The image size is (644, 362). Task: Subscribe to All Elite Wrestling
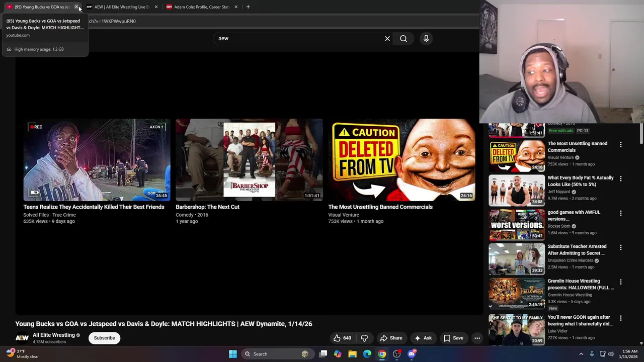(104, 338)
